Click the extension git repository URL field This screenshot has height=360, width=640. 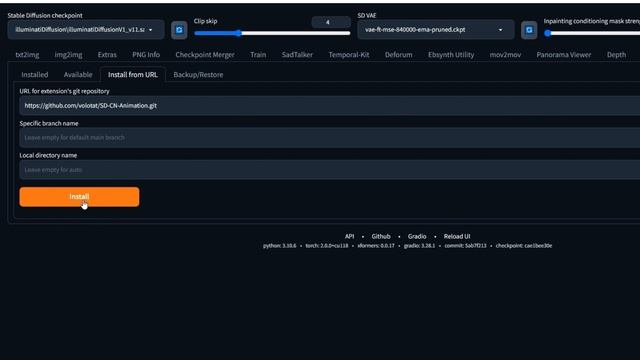tap(330, 106)
